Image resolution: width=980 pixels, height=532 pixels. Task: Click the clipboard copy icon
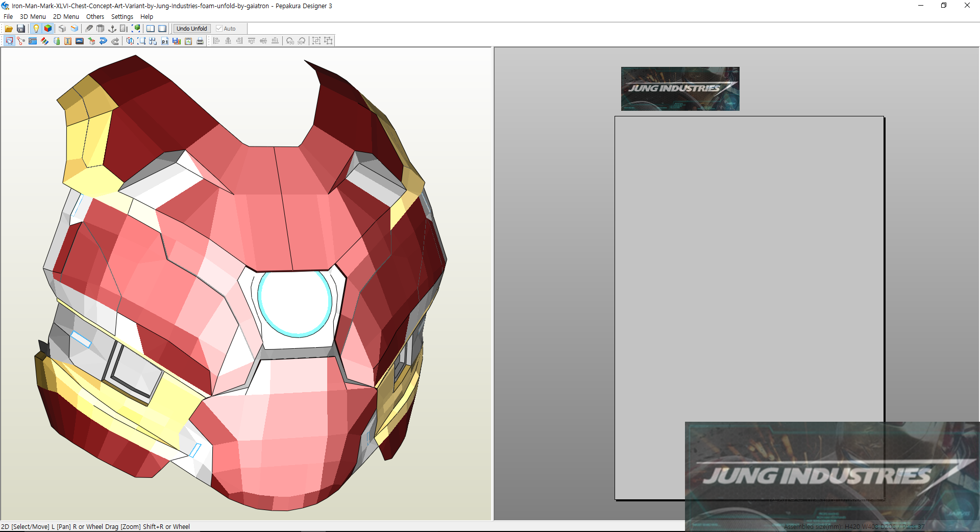pyautogui.click(x=188, y=41)
